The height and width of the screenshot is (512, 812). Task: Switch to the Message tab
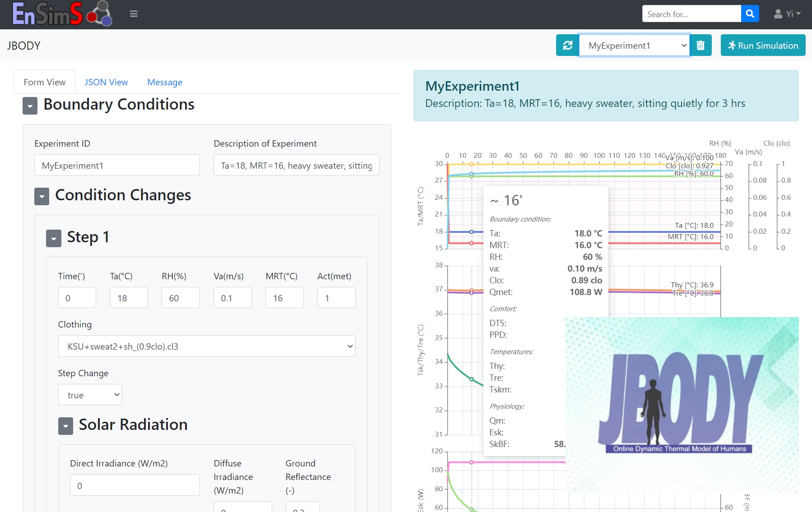click(x=165, y=82)
